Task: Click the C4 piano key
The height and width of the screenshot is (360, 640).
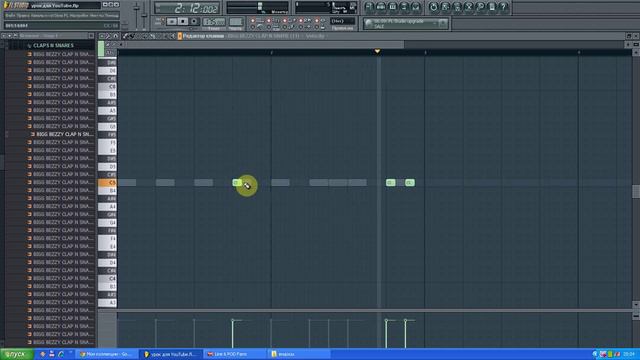Action: click(x=107, y=278)
